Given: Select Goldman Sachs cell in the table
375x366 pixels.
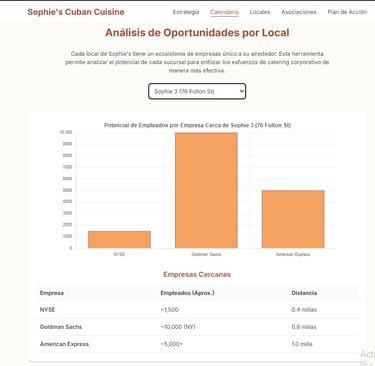Looking at the screenshot, I should pyautogui.click(x=61, y=327).
